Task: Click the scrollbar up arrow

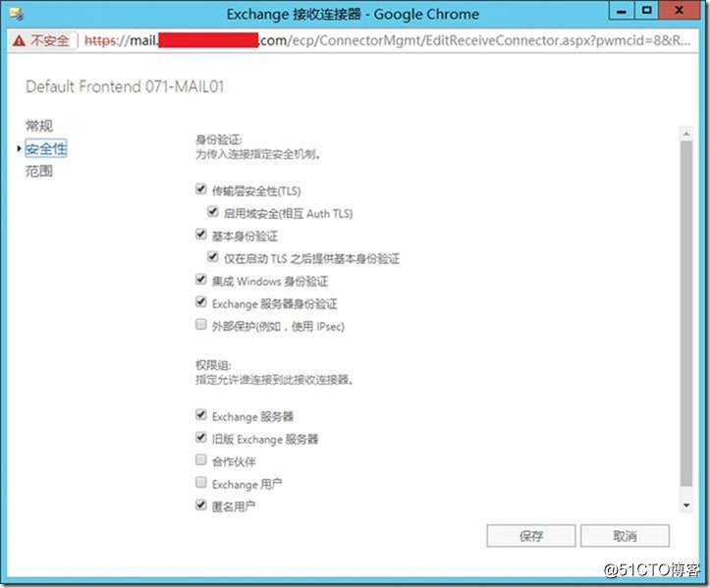Action: (686, 134)
